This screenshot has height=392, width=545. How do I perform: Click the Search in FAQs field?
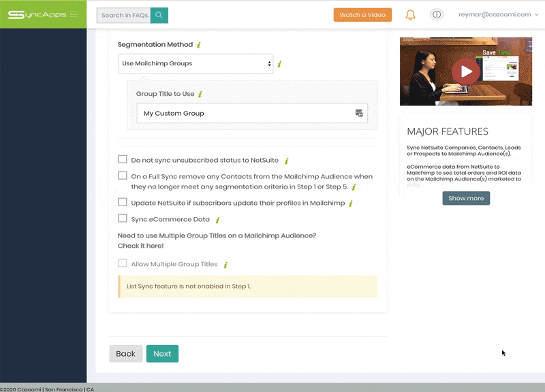tap(124, 15)
